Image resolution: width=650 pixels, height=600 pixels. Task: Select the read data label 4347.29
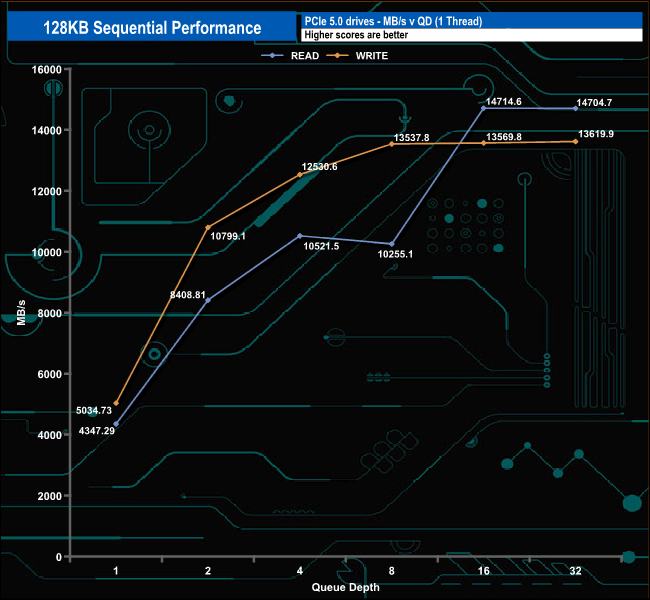tap(97, 431)
